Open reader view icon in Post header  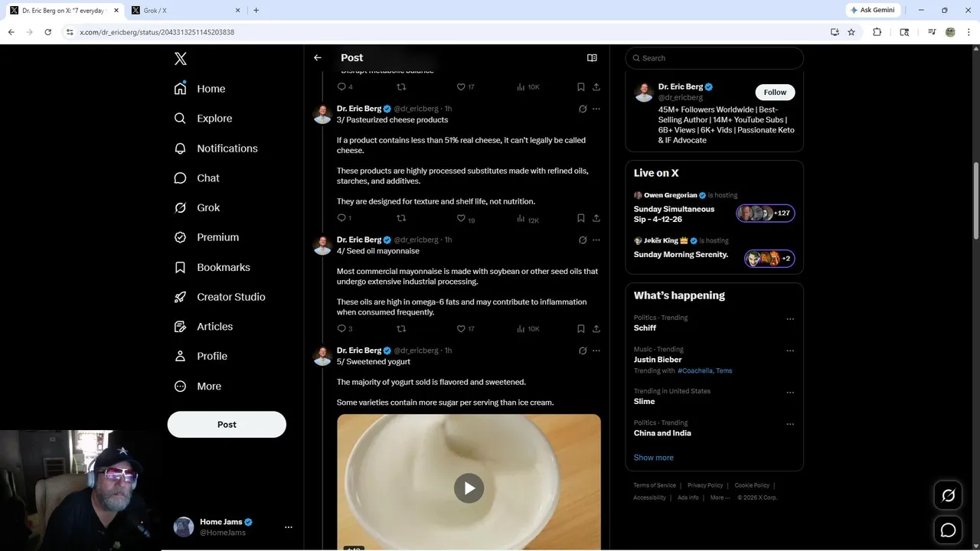(x=592, y=57)
